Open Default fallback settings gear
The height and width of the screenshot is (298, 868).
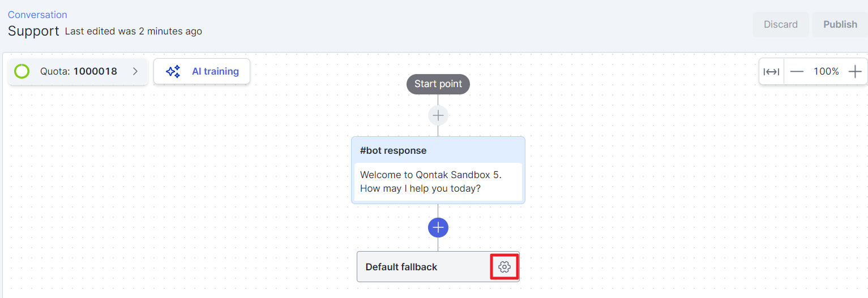[504, 267]
